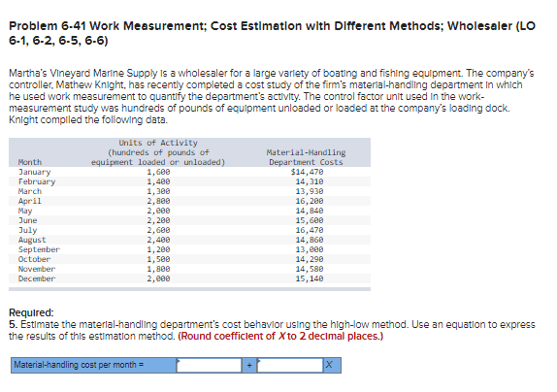
Task: Click the June month row label
Action: point(28,220)
